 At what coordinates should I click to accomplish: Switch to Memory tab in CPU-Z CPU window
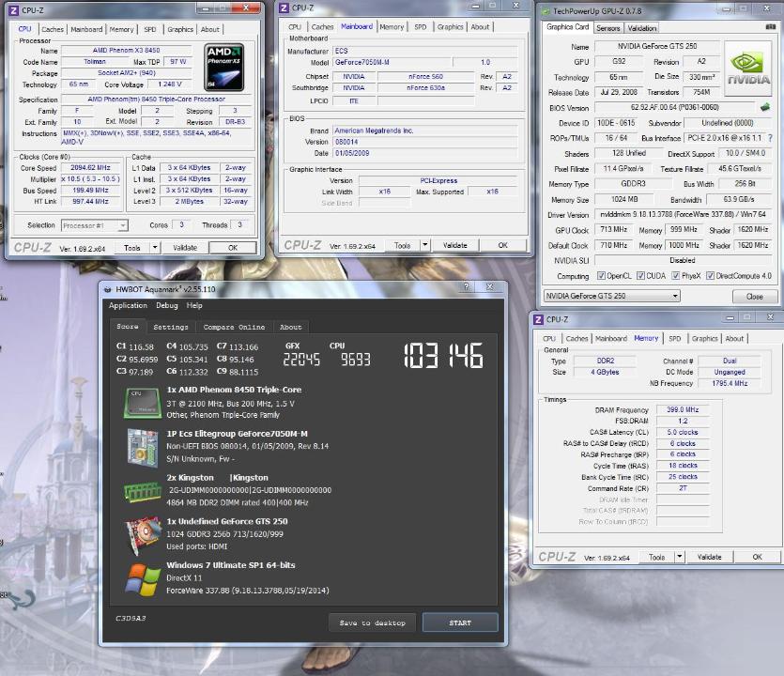(121, 29)
